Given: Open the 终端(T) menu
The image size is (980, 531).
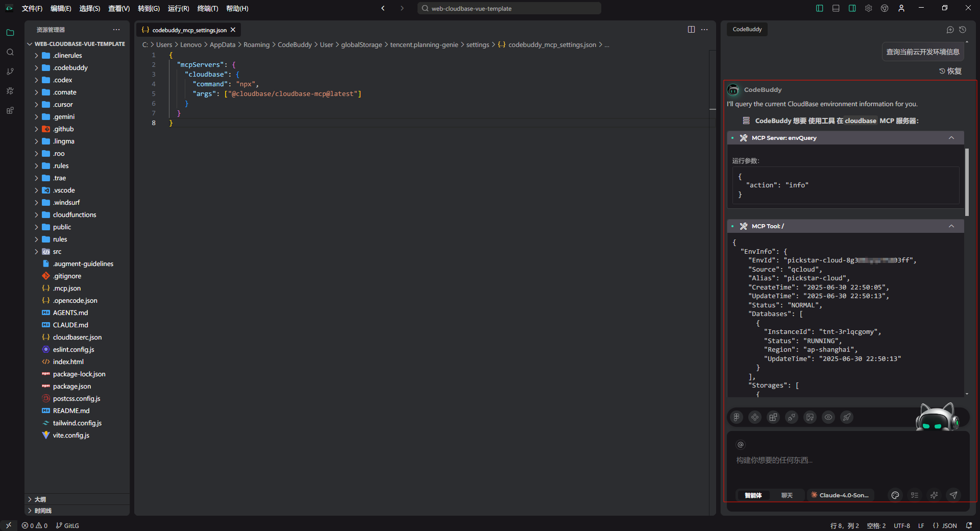Looking at the screenshot, I should (208, 8).
